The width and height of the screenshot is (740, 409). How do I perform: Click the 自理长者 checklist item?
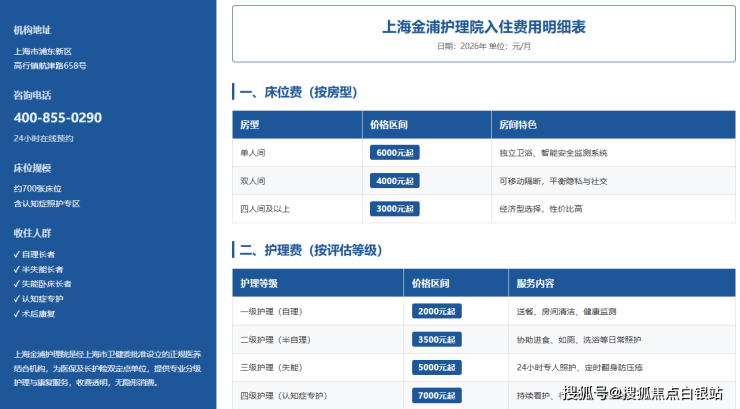34,254
